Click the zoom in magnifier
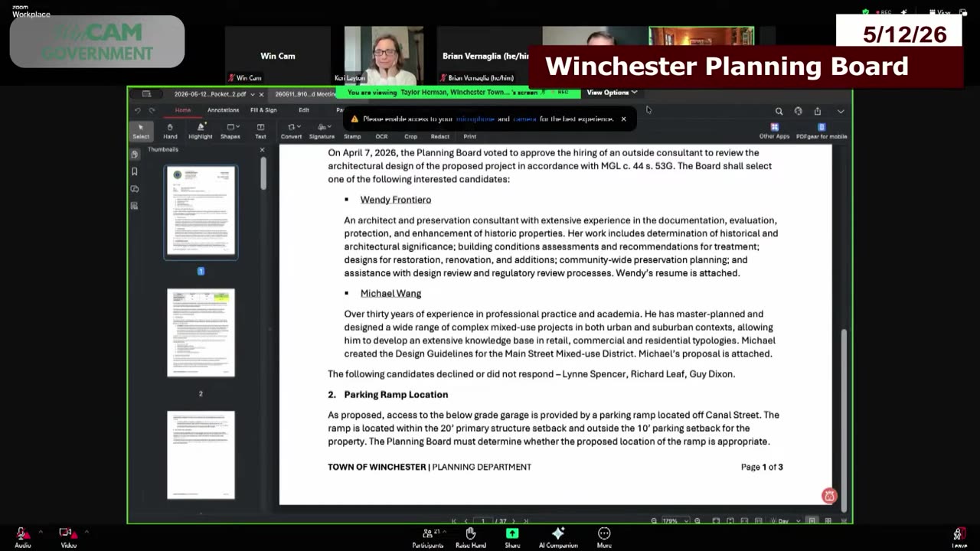 (x=697, y=520)
